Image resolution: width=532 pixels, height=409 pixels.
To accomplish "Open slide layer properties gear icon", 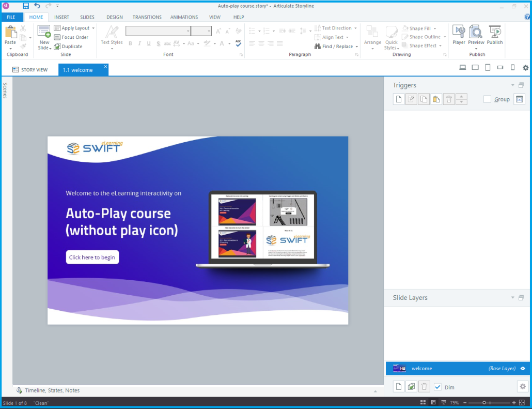I will 522,386.
